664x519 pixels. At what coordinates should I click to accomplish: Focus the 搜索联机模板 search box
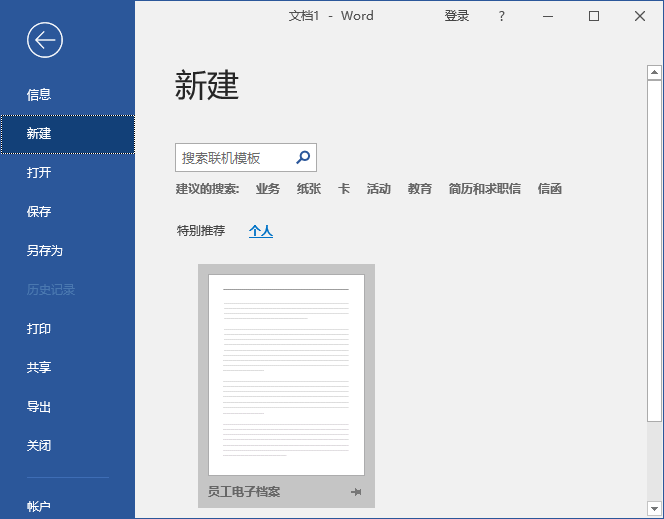235,158
